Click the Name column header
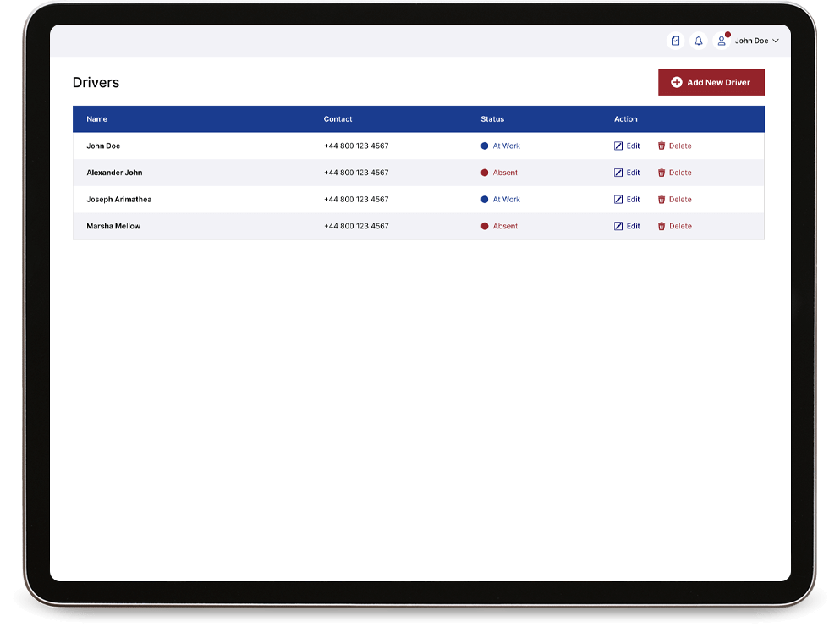The image size is (840, 627). pyautogui.click(x=96, y=119)
